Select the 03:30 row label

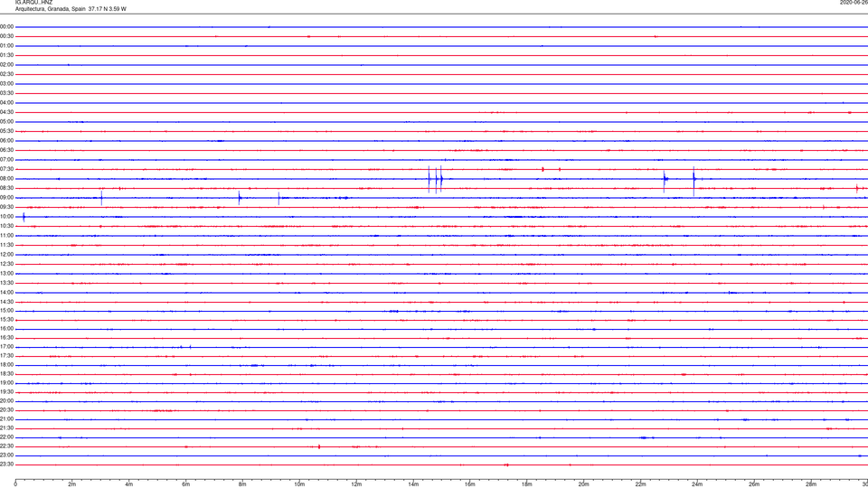coord(6,93)
